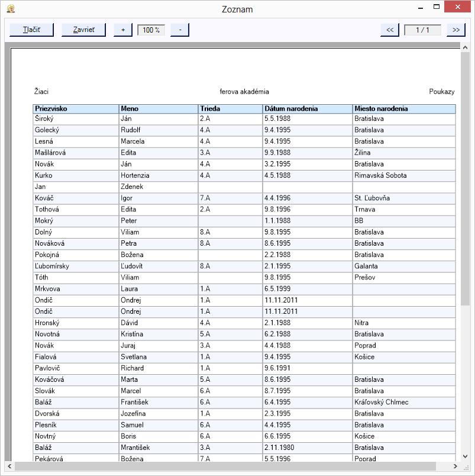The height and width of the screenshot is (476, 475).
Task: Click the Mokrý surname cell
Action: pos(76,221)
